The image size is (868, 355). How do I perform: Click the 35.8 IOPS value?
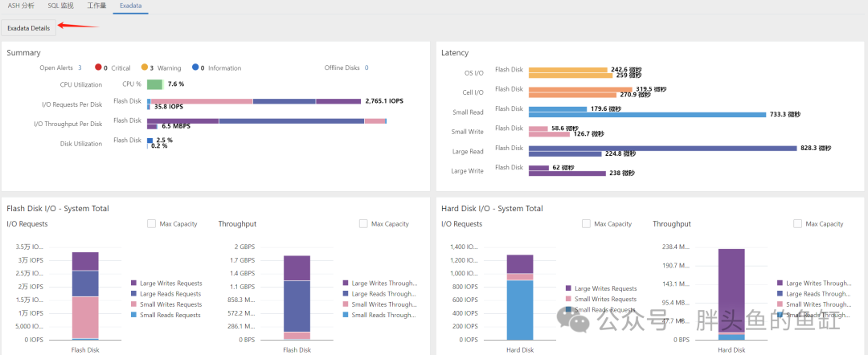168,107
